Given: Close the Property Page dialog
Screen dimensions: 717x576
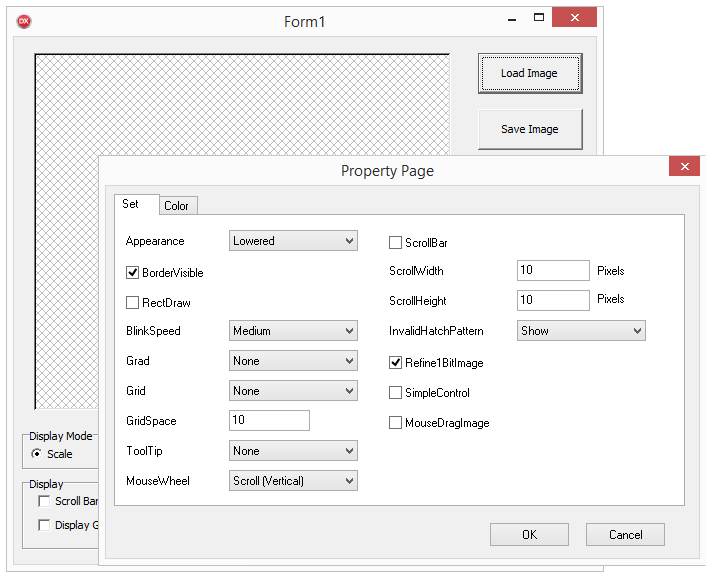Looking at the screenshot, I should pos(684,168).
